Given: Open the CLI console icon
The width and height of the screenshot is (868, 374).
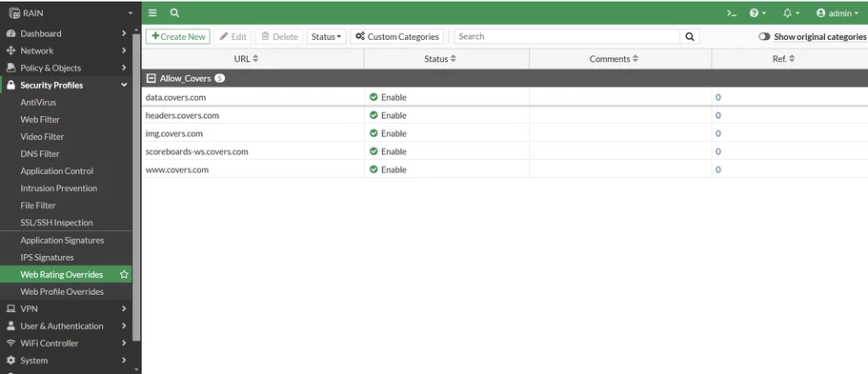Looking at the screenshot, I should tap(732, 13).
